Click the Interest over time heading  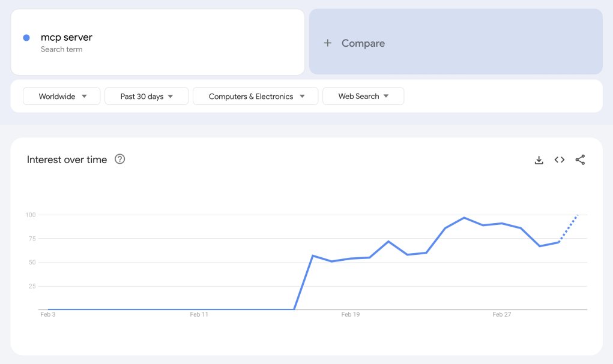click(67, 160)
